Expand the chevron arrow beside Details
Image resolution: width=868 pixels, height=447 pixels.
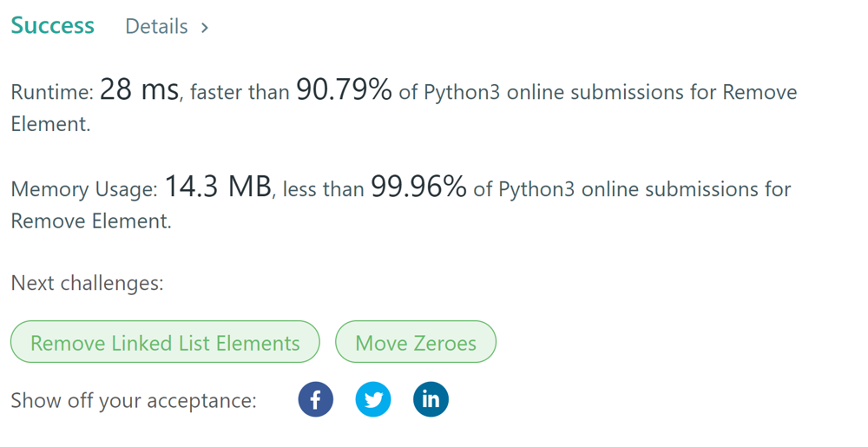(x=205, y=28)
